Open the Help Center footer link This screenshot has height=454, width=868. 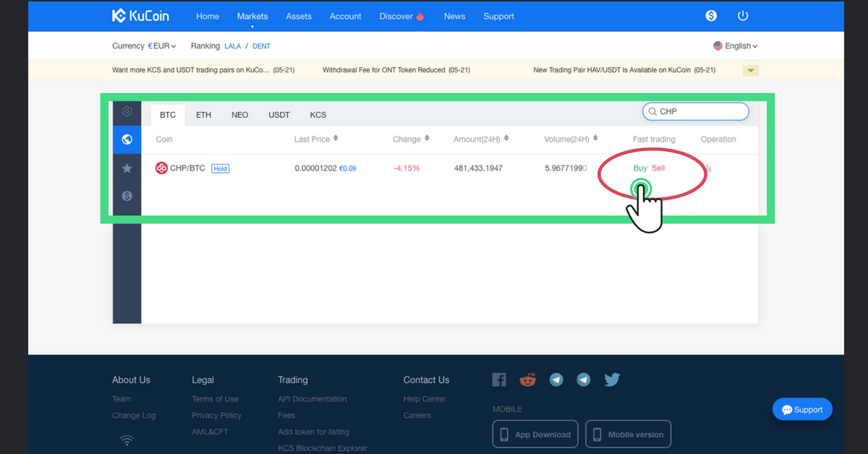point(425,399)
